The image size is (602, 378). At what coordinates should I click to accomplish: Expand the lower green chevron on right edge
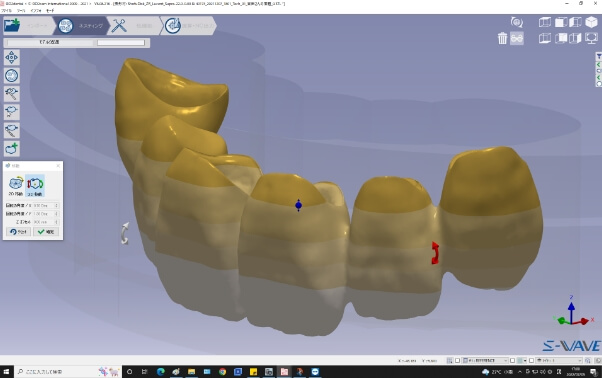pyautogui.click(x=599, y=78)
